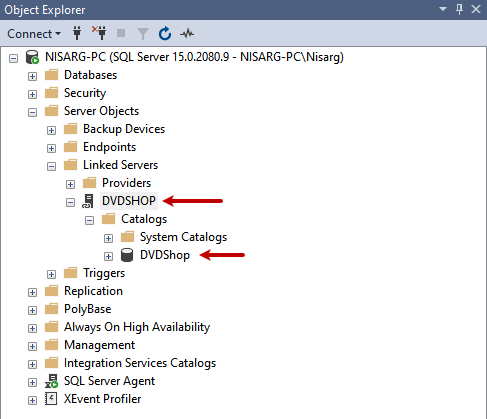
Task: Click the Connect Object Explorer plug icon
Action: click(x=77, y=33)
